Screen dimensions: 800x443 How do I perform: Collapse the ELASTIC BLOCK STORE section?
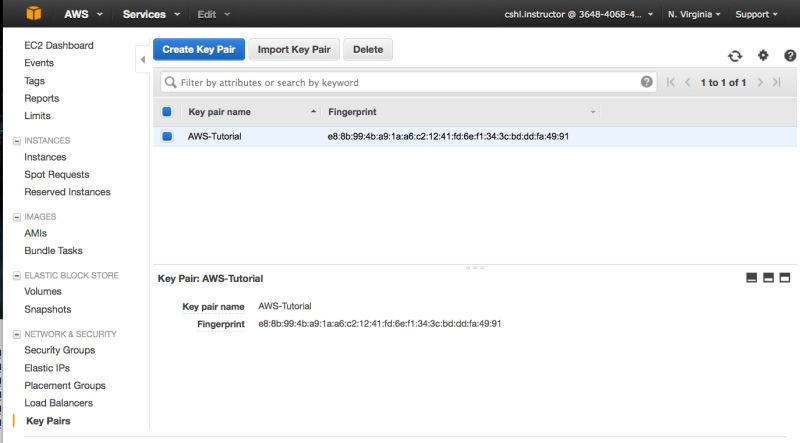pyautogui.click(x=17, y=276)
